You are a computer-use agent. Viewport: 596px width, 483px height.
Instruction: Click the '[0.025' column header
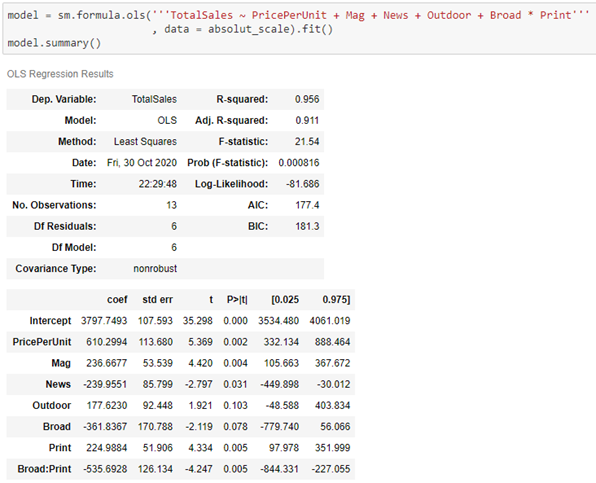(285, 300)
